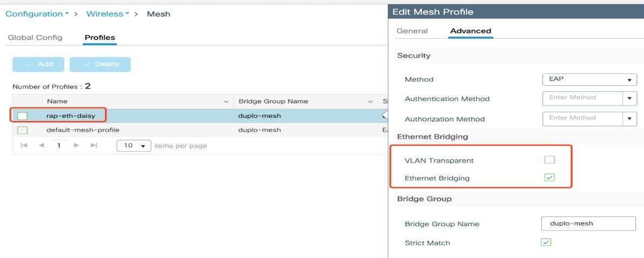Enable the VLAN Transparent checkbox
Viewport: 644px width, 258px height.
pyautogui.click(x=549, y=160)
